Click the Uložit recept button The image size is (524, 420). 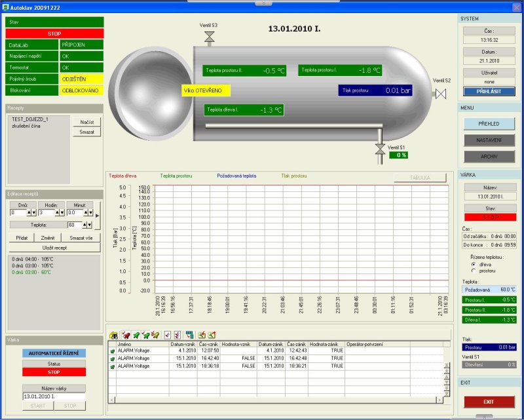coord(55,247)
